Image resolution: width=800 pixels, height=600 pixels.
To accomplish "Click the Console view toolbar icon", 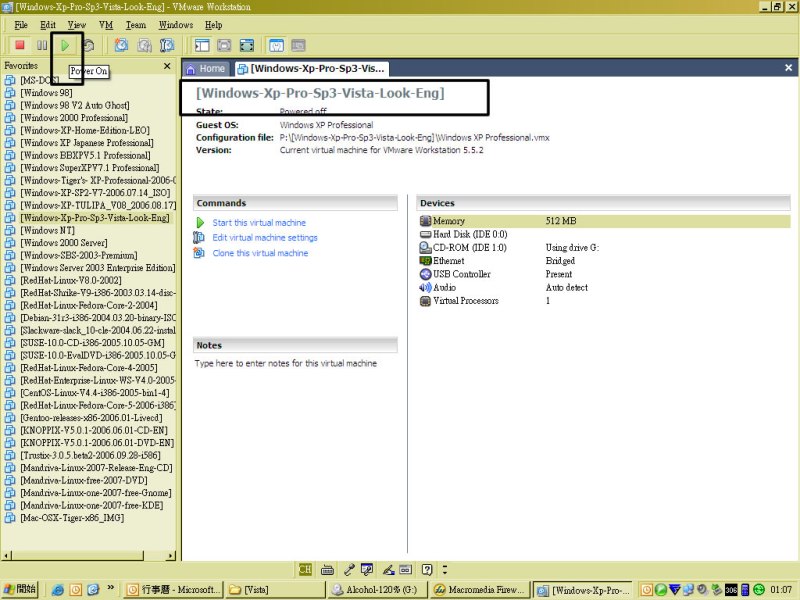I will [x=298, y=45].
